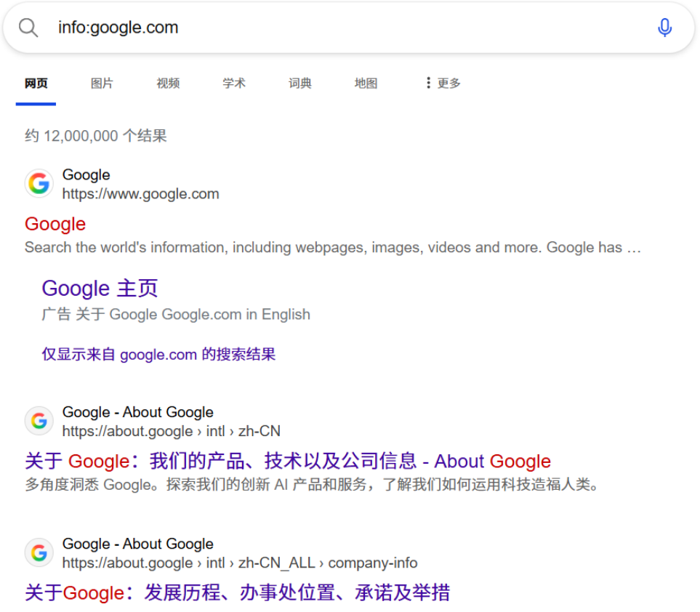This screenshot has width=700, height=612.
Task: Focus the search box containing info:google.com
Action: pos(348,28)
